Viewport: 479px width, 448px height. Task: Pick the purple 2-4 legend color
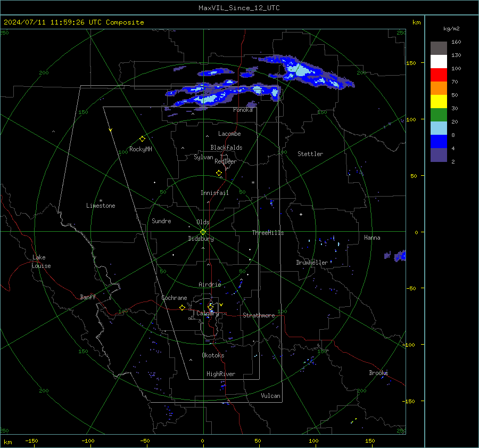click(439, 154)
